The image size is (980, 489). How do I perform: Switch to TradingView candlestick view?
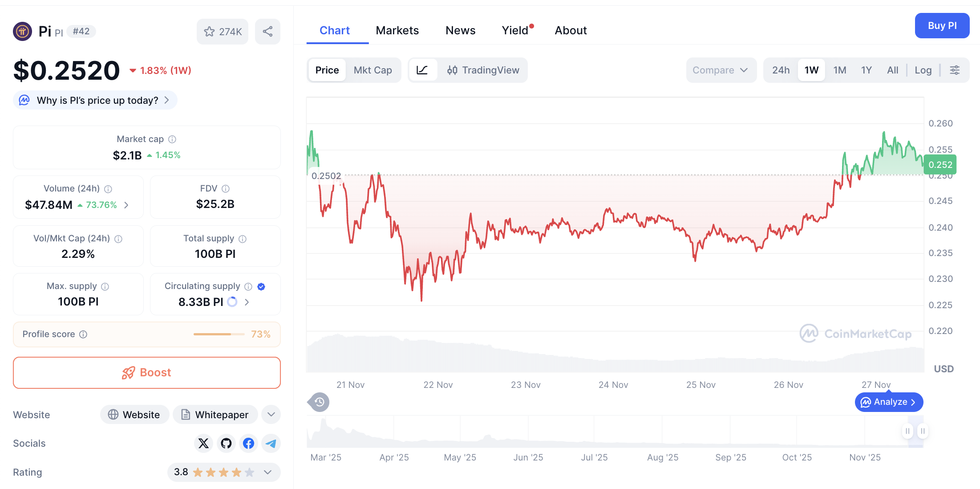[483, 70]
